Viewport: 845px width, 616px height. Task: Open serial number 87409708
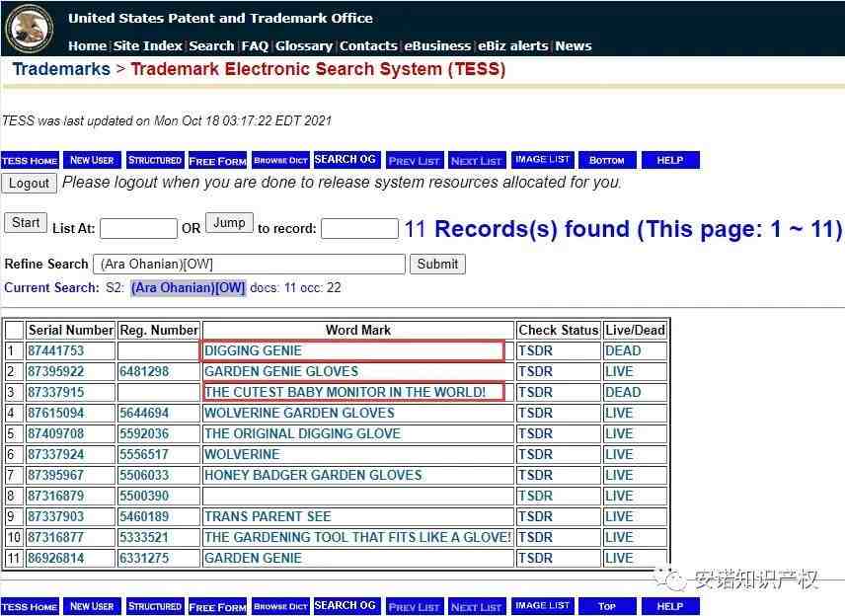click(56, 433)
